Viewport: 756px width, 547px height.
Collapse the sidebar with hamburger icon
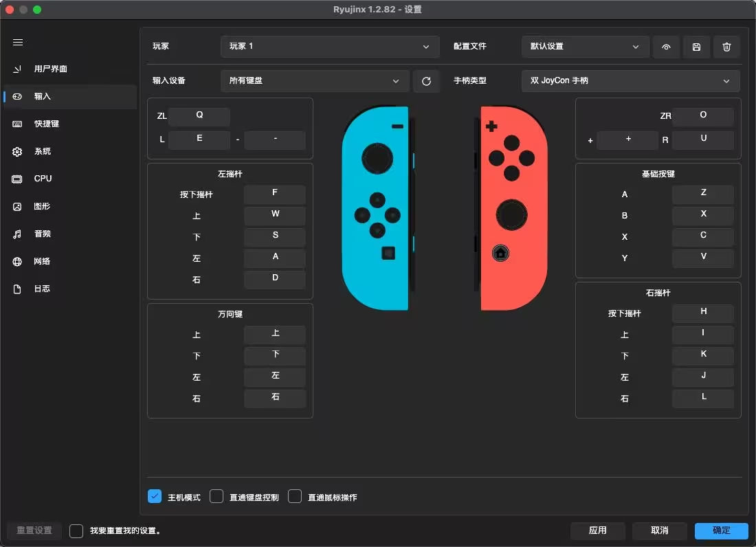(18, 43)
